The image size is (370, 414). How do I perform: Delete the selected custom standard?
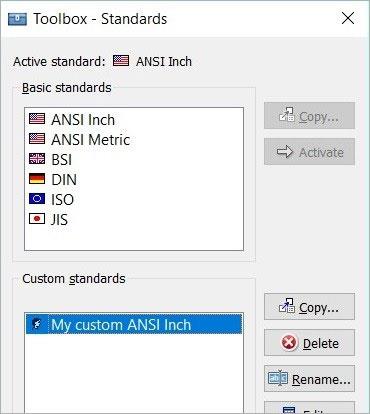309,343
